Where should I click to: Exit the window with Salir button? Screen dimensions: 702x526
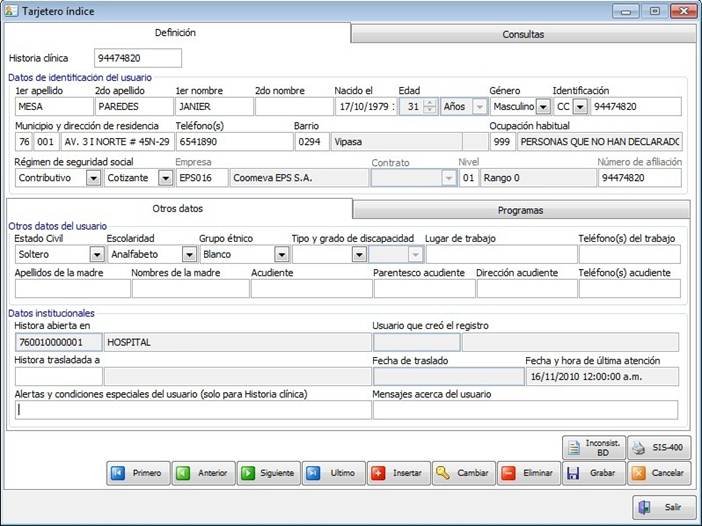point(664,507)
